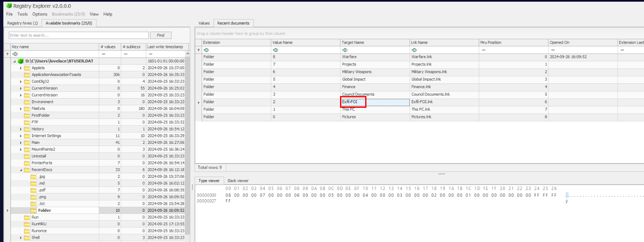644x242 pixels.
Task: Select the .md subkey in tree
Action: [x=42, y=183]
